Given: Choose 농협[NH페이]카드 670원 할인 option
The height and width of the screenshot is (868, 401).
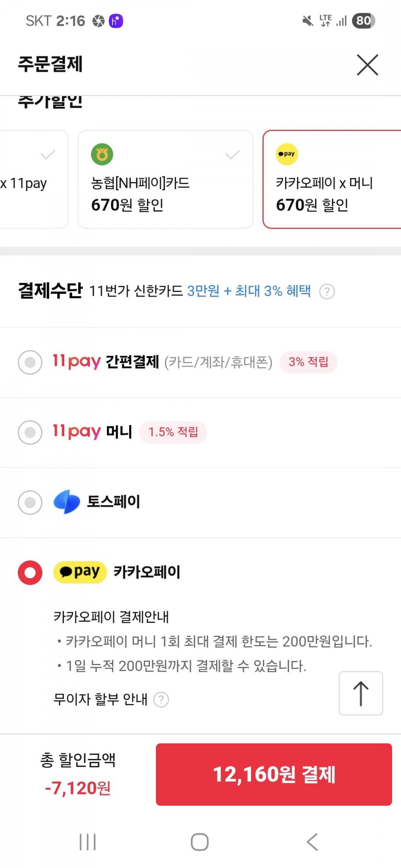Looking at the screenshot, I should pyautogui.click(x=165, y=179).
